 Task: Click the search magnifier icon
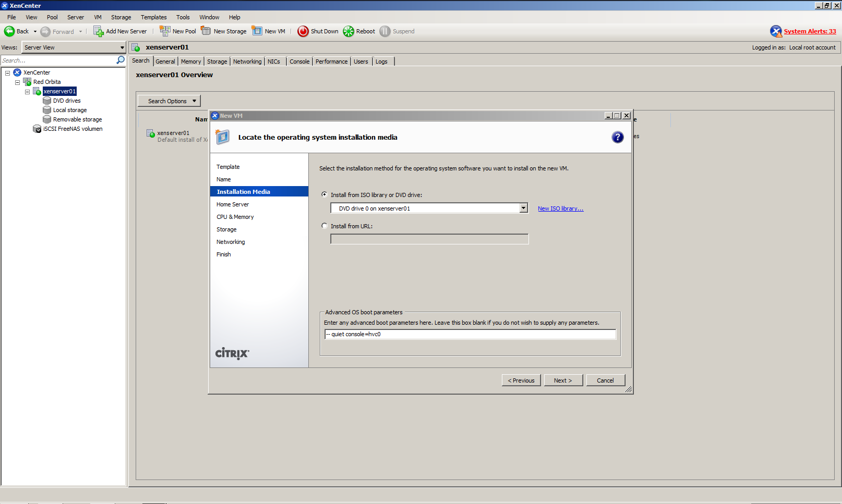click(x=121, y=60)
